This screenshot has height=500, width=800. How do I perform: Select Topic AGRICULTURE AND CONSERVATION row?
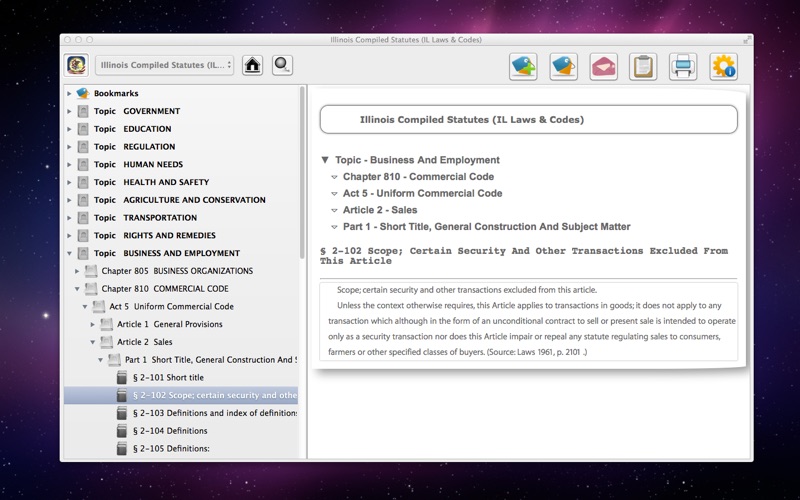[x=181, y=200]
